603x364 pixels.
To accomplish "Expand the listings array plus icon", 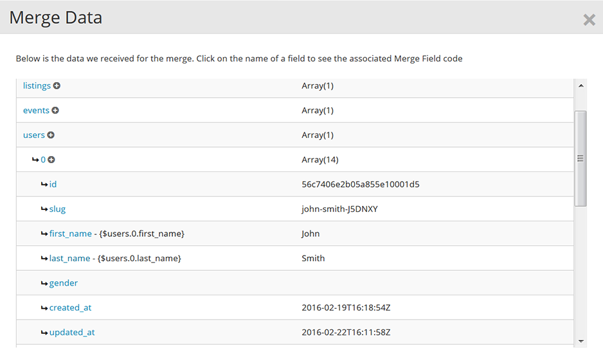I will click(57, 86).
